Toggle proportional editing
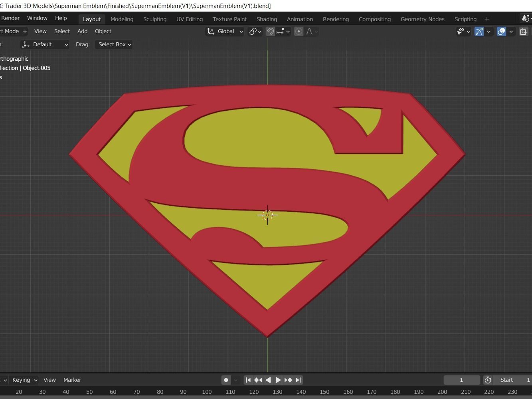This screenshot has height=399, width=532. coord(299,31)
